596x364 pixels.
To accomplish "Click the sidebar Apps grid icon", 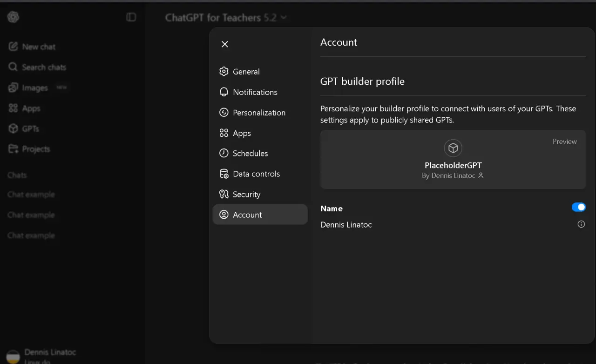I will coord(13,108).
